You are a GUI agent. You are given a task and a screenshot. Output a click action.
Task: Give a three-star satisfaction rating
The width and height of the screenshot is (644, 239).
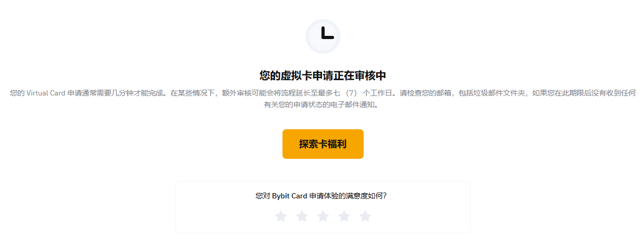click(x=323, y=216)
